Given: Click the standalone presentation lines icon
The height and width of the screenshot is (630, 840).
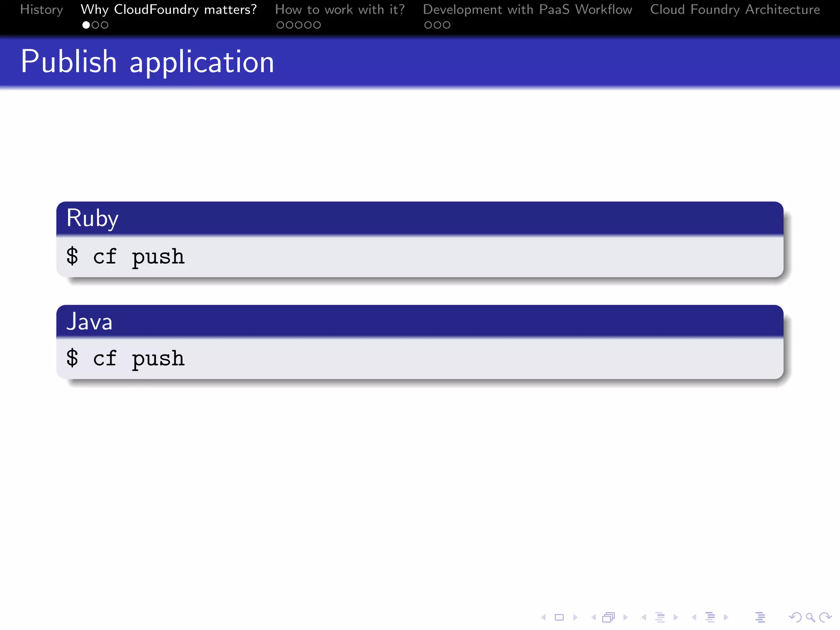Looking at the screenshot, I should point(760,617).
